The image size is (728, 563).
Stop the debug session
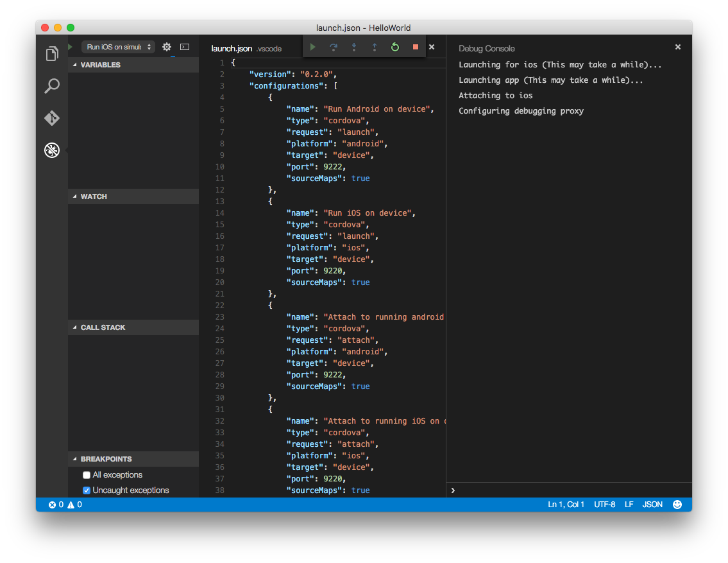416,47
